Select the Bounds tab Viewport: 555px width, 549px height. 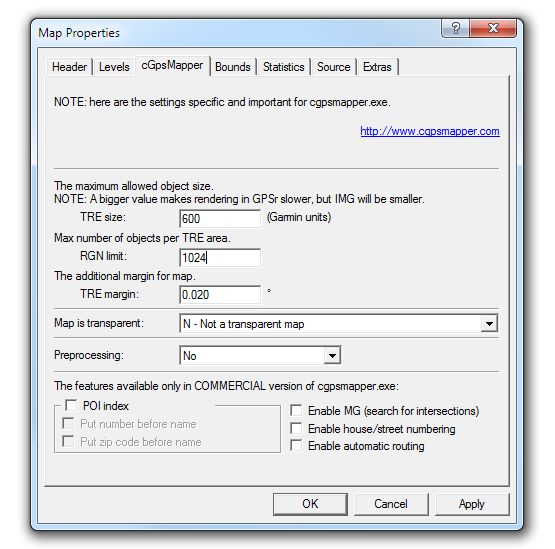tap(233, 67)
